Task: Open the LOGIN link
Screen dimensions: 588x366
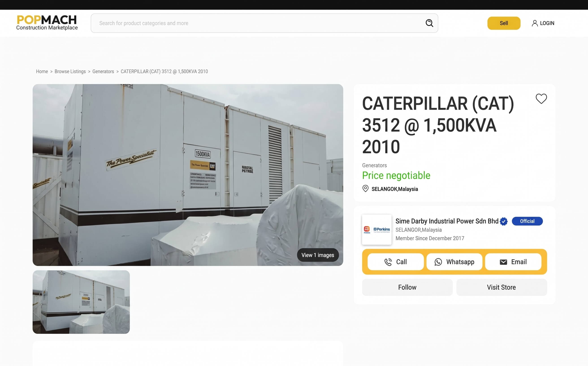Action: (x=547, y=23)
